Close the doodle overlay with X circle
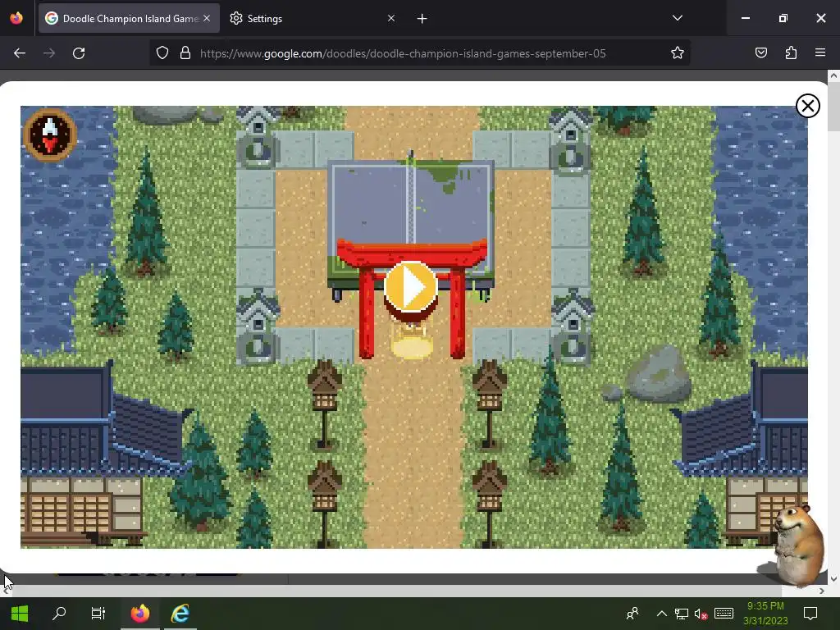The height and width of the screenshot is (630, 840). 808,106
